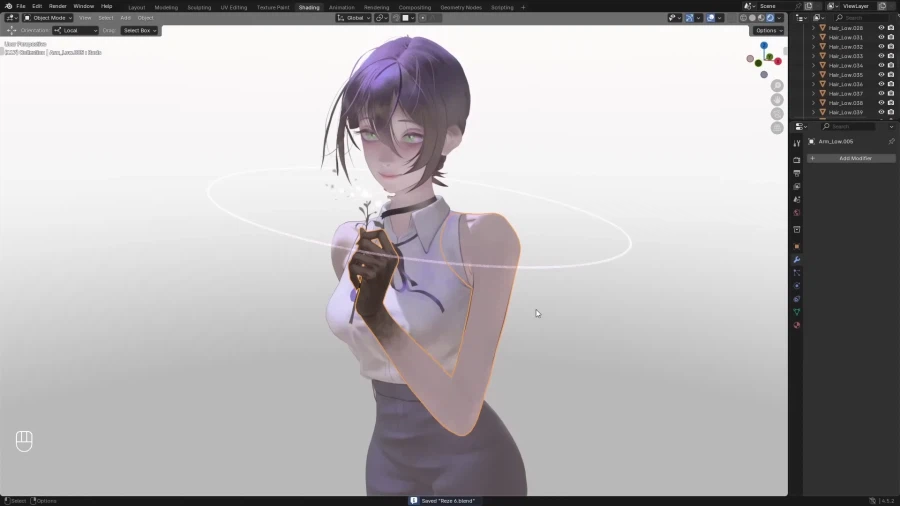Click the outliner search field
The width and height of the screenshot is (900, 506).
862,18
